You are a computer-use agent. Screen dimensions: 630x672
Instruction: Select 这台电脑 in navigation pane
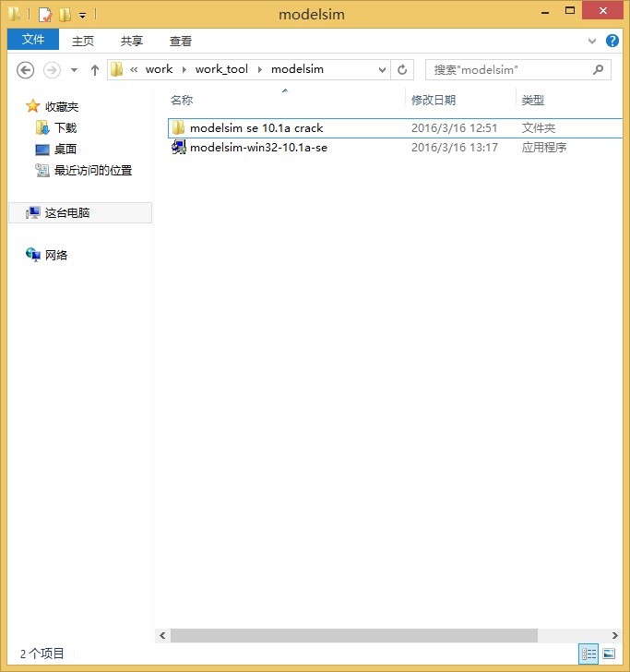(67, 212)
